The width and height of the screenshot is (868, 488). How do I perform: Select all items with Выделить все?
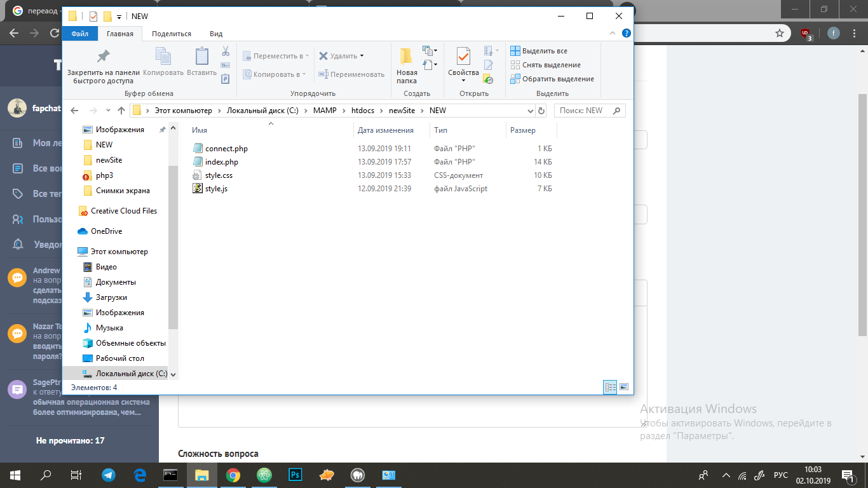539,51
